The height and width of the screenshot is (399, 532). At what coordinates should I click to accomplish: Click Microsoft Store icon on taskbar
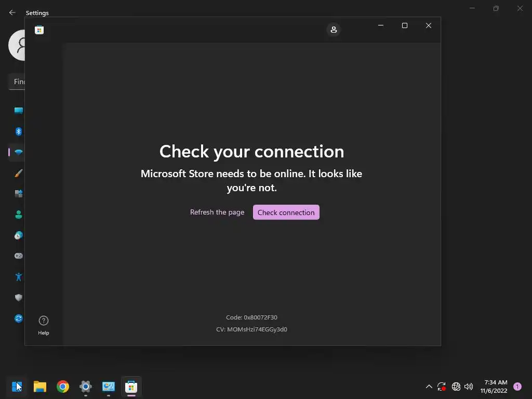point(131,387)
